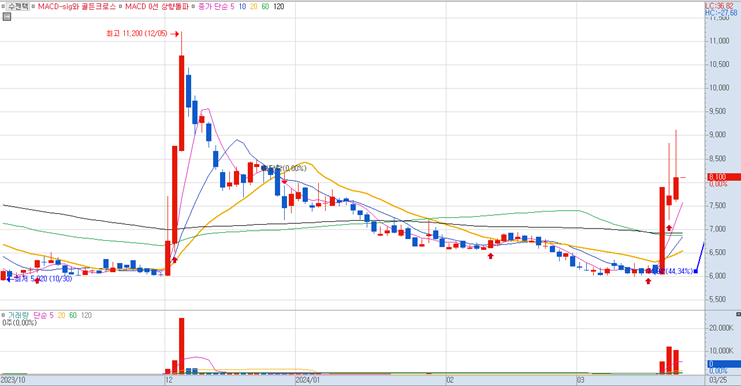Click the small button at volume panel's top-right corner
The width and height of the screenshot is (741, 386).
click(x=738, y=314)
